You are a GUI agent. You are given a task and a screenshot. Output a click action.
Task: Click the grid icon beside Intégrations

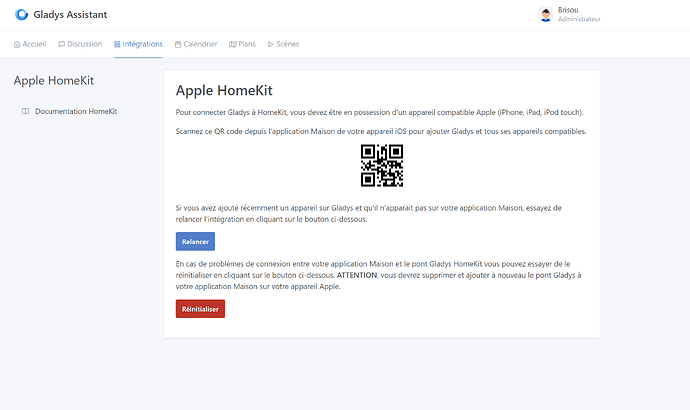117,44
